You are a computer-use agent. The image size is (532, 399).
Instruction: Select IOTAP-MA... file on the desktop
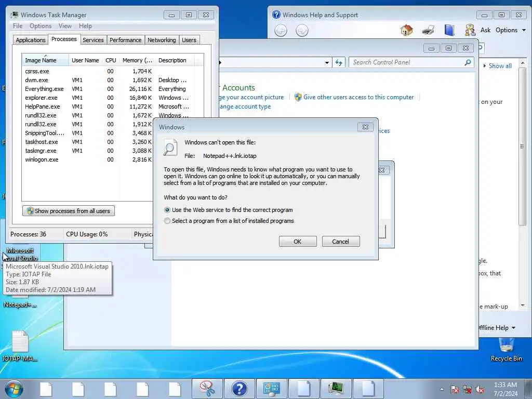[20, 345]
